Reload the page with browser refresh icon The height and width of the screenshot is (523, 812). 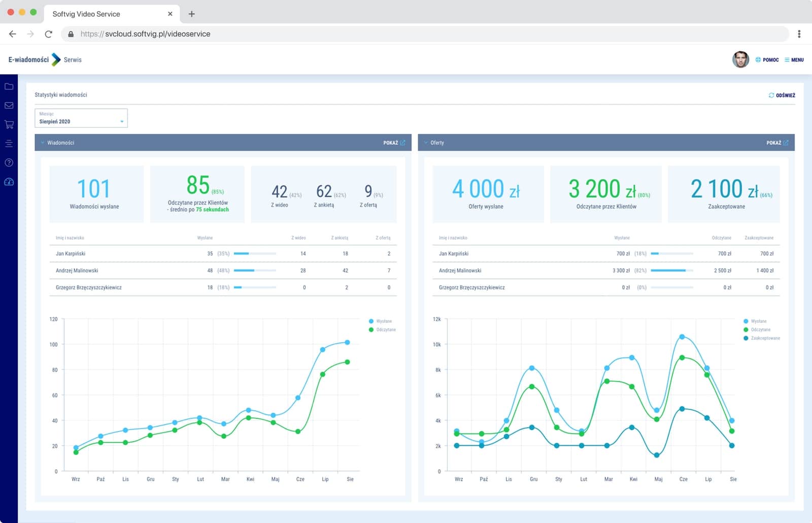(x=48, y=34)
